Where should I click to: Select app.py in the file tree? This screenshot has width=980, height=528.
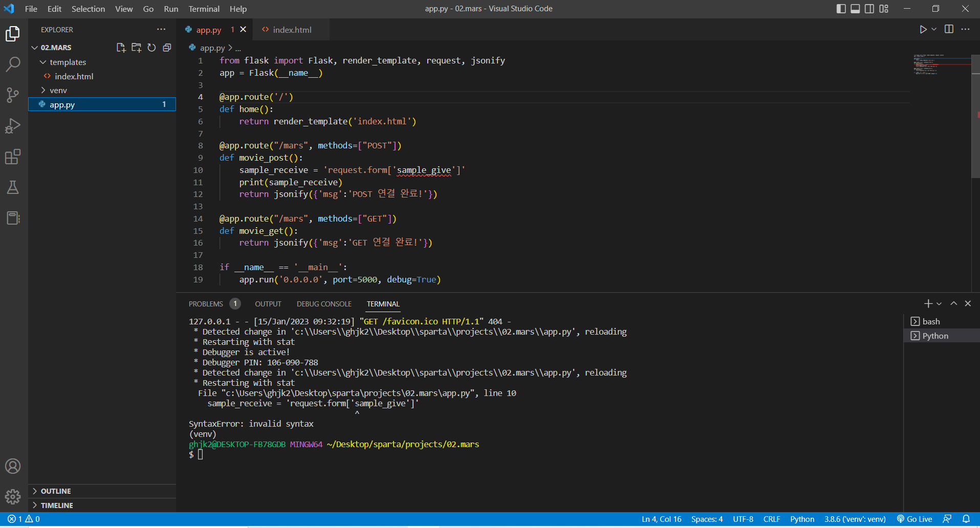point(102,104)
